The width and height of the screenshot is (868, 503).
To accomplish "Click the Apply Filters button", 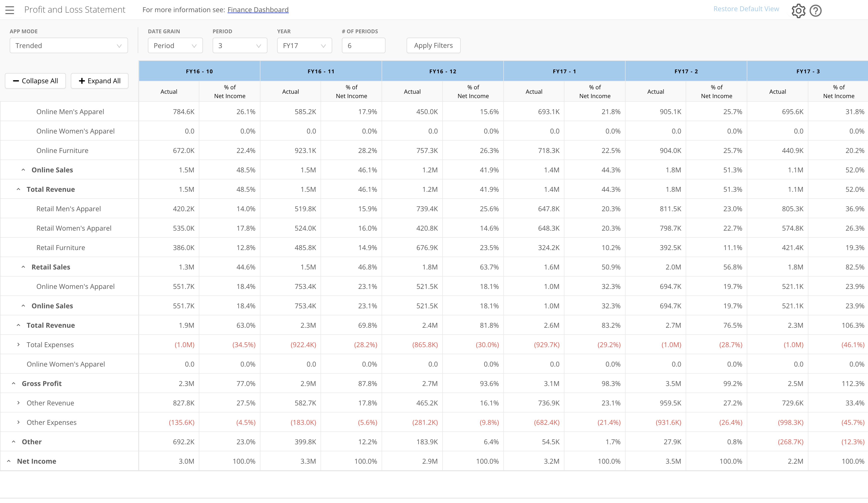I will click(x=433, y=45).
